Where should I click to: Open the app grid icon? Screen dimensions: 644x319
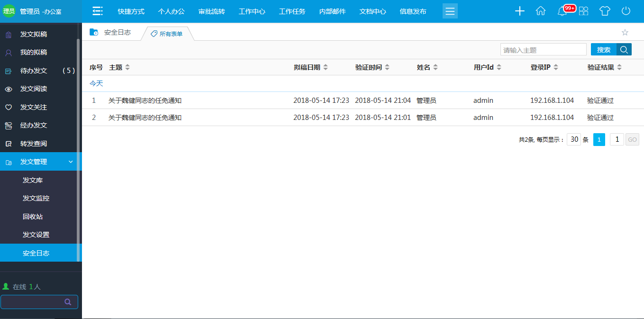[584, 11]
